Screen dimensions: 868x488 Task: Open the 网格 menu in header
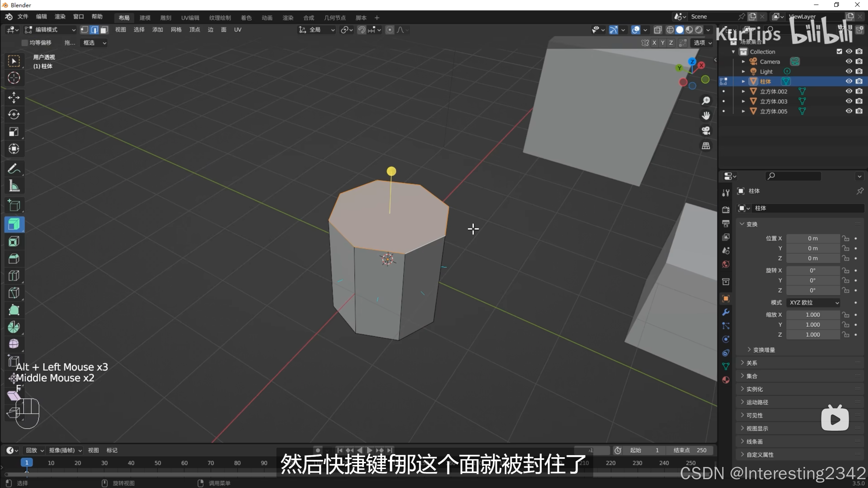(x=176, y=30)
